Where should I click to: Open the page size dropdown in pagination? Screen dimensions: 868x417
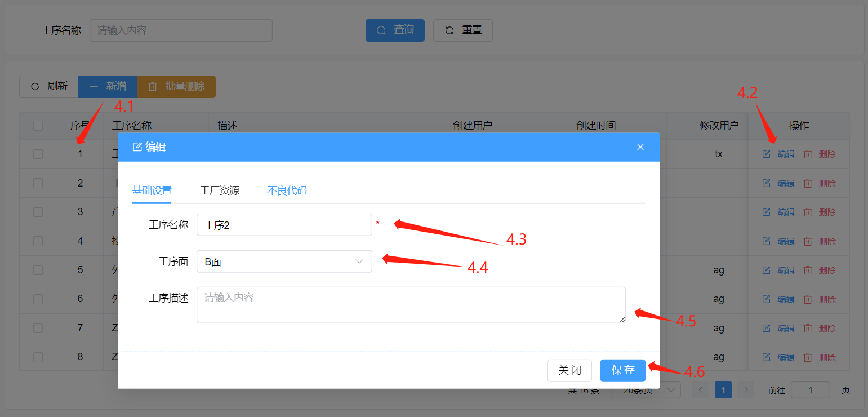646,390
